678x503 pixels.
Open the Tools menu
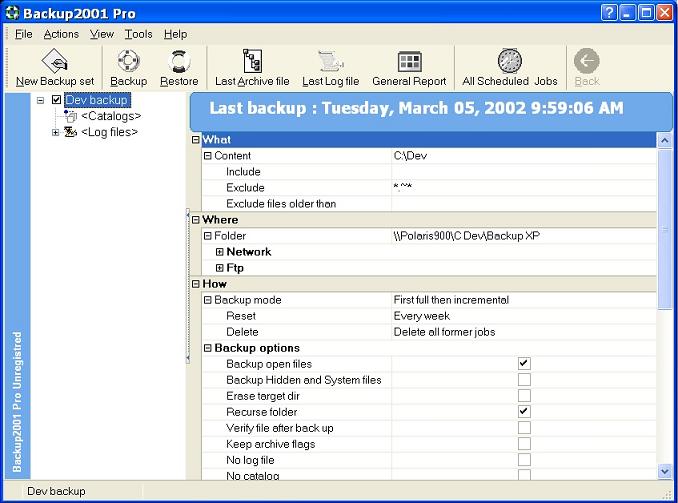[138, 34]
